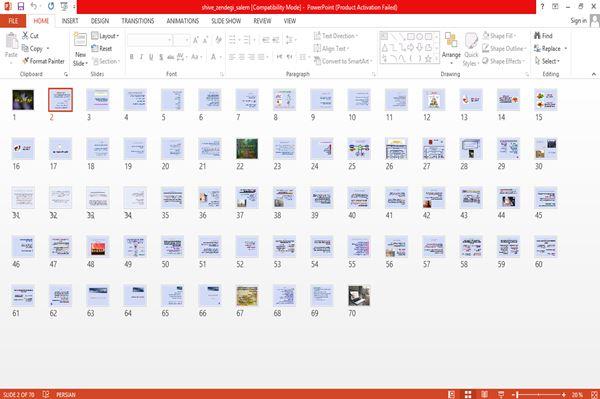Click the Save icon in quick access toolbar

click(21, 7)
